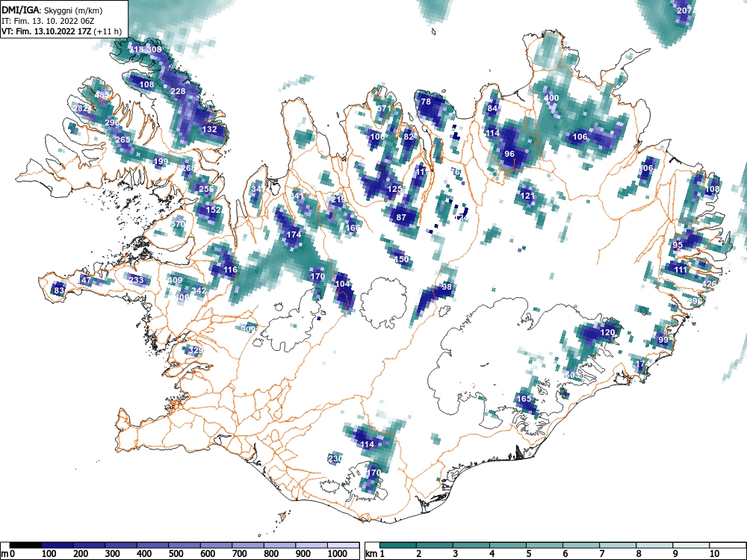Pick legend swatch between 500 and 600 m
This screenshot has width=747, height=560.
pyautogui.click(x=185, y=545)
